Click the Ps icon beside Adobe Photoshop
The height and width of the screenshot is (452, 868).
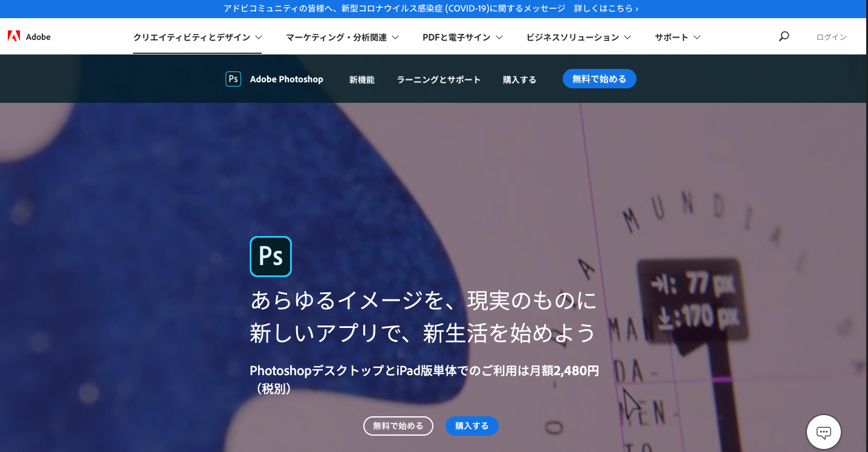(x=233, y=79)
